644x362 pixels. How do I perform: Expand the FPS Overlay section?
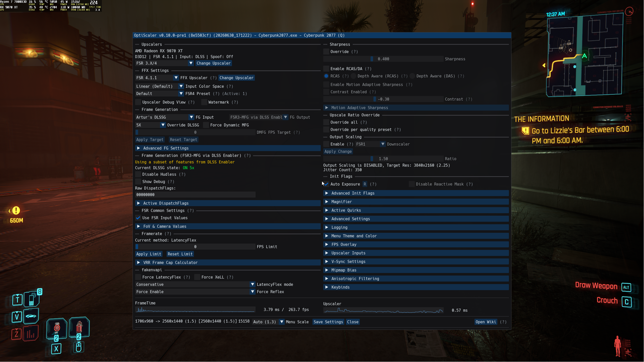point(416,244)
